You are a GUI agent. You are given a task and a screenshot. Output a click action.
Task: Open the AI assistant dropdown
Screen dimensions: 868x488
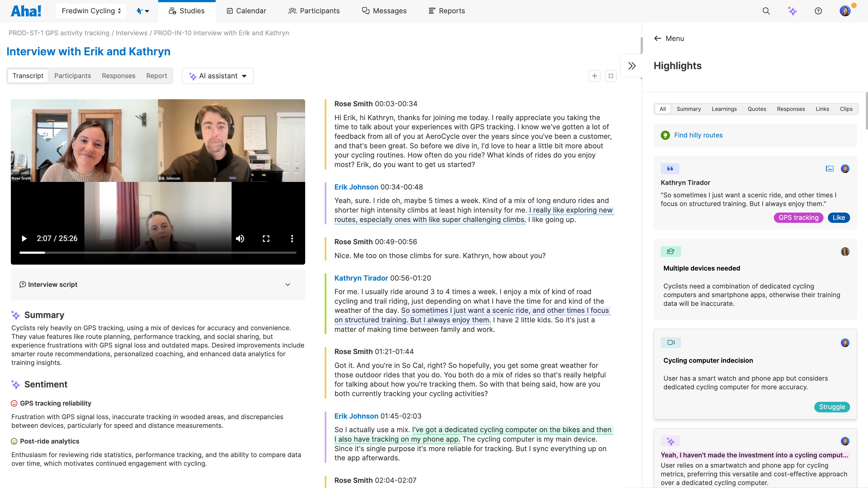(218, 76)
